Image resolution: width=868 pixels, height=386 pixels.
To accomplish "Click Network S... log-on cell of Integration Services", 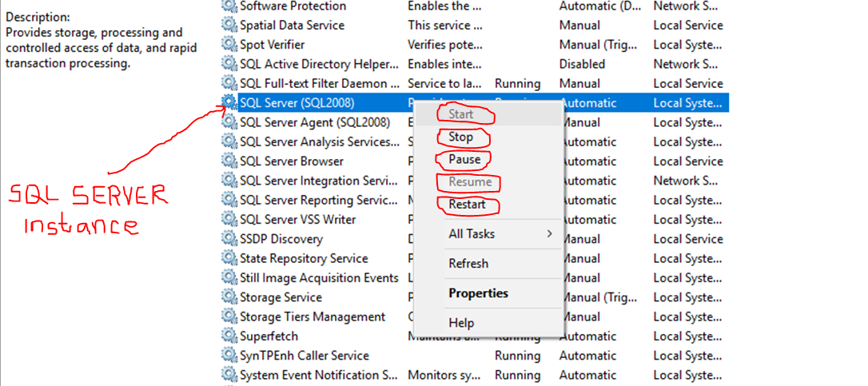I will point(685,181).
